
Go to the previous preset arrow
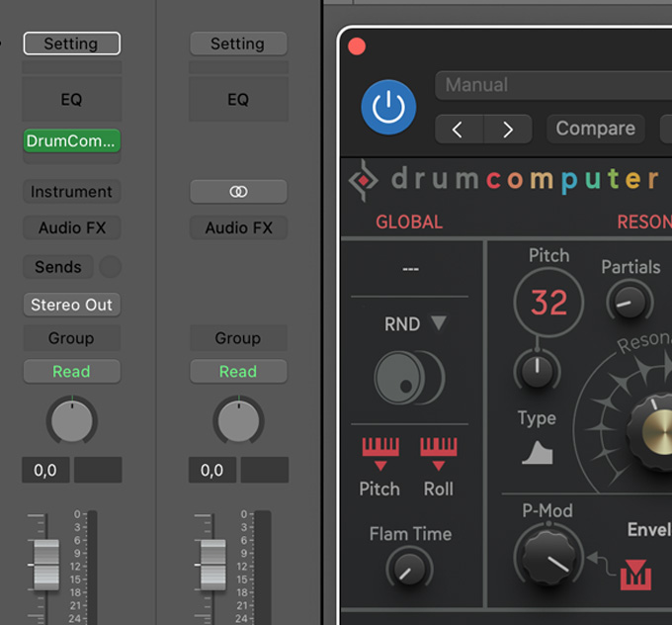(459, 130)
